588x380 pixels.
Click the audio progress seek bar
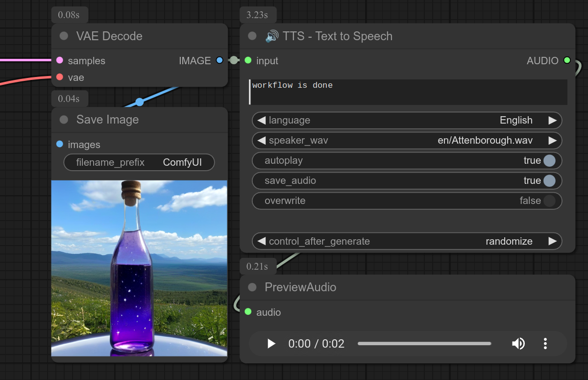[x=424, y=344]
